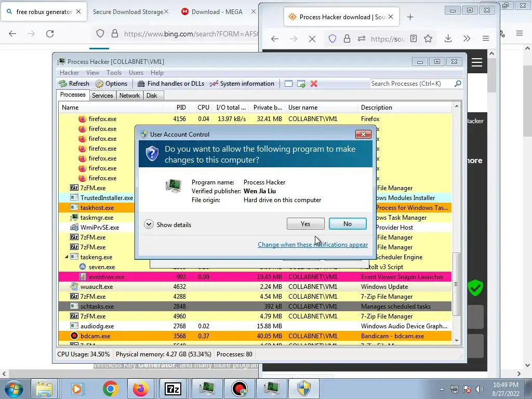
Task: Click the back button in the SourceForge Firefox window
Action: 275,38
